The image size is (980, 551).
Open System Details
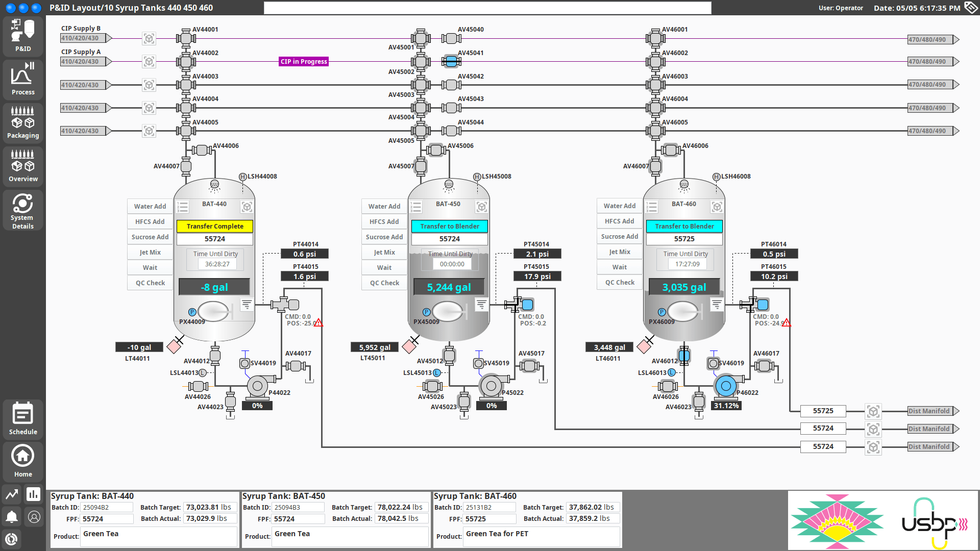22,210
